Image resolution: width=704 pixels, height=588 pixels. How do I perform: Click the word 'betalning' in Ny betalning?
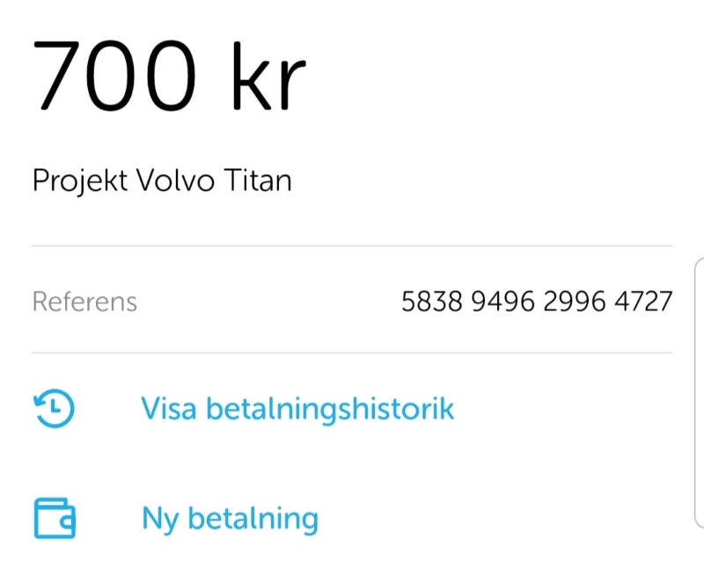[x=253, y=519]
